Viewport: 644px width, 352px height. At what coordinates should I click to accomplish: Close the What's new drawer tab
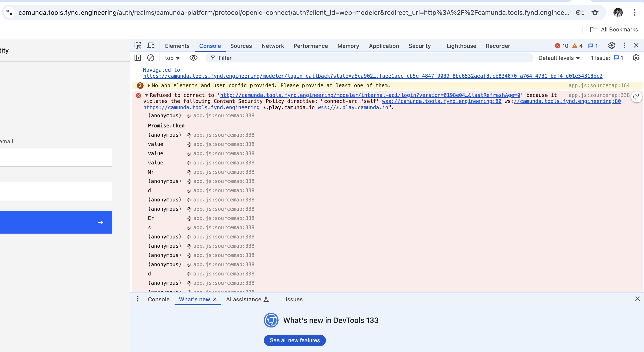[215, 299]
